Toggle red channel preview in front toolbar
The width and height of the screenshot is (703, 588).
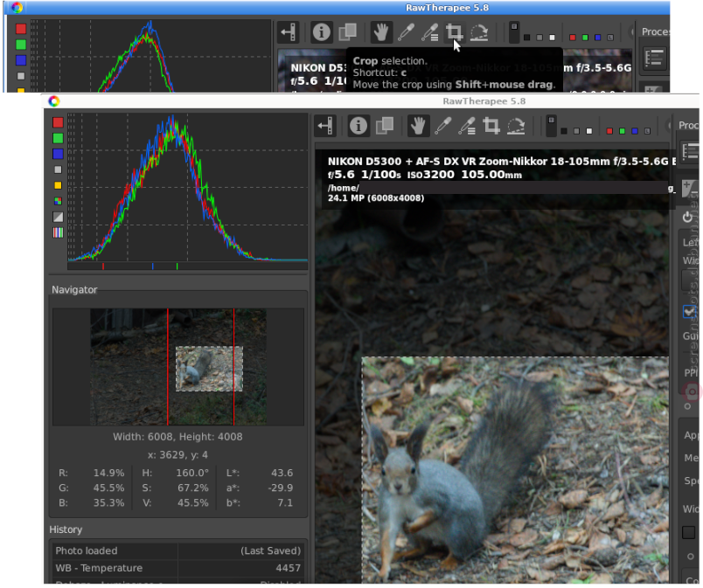click(609, 131)
